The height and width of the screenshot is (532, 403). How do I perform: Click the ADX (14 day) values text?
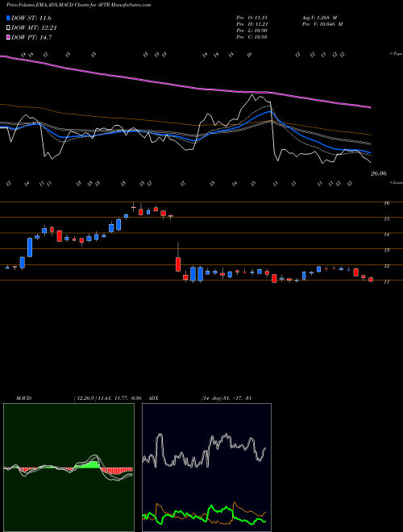(225, 398)
